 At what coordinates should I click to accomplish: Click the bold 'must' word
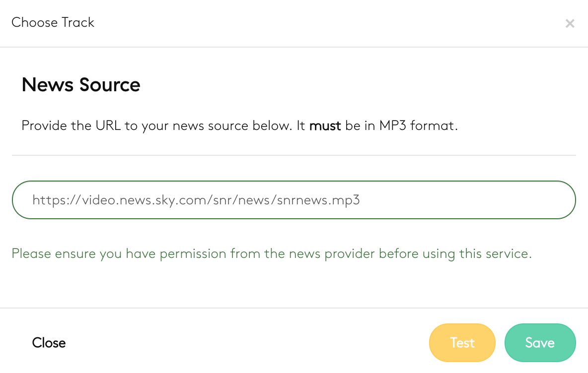[325, 125]
